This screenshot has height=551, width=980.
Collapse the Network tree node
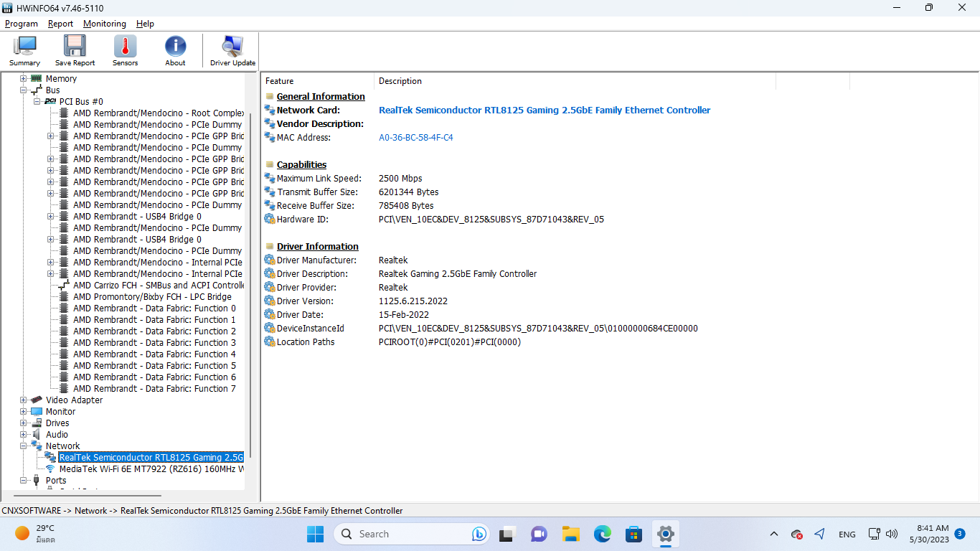tap(24, 446)
